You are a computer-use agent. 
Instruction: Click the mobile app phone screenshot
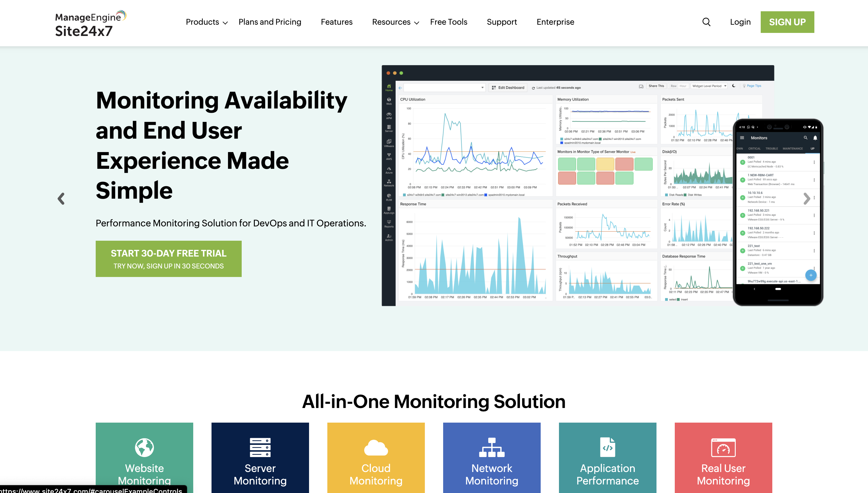(778, 212)
